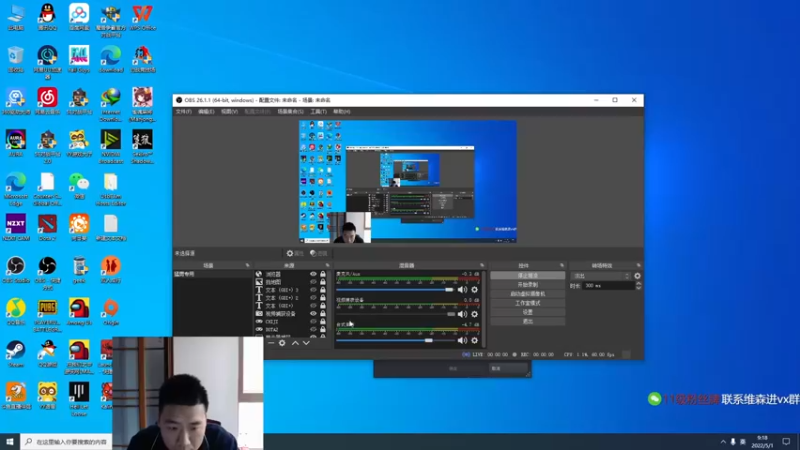Open mixer settings gear for 视频捕获设备 channel
800x450 pixels.
click(x=474, y=314)
